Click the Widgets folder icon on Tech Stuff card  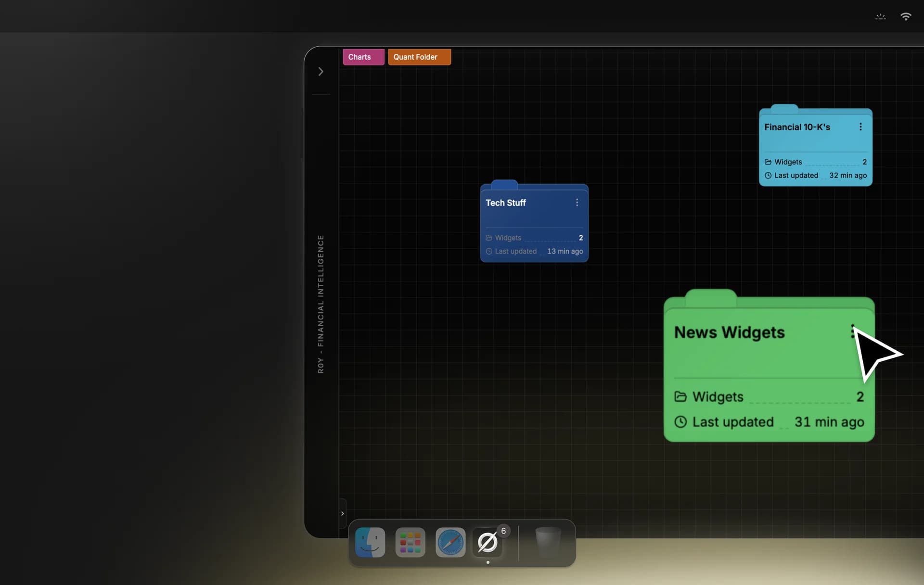click(x=489, y=238)
